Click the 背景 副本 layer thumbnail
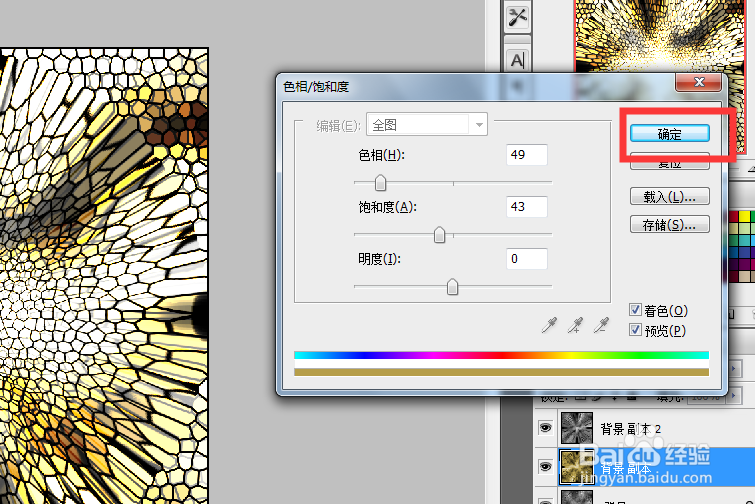Screen dimensions: 755x504 (577, 467)
